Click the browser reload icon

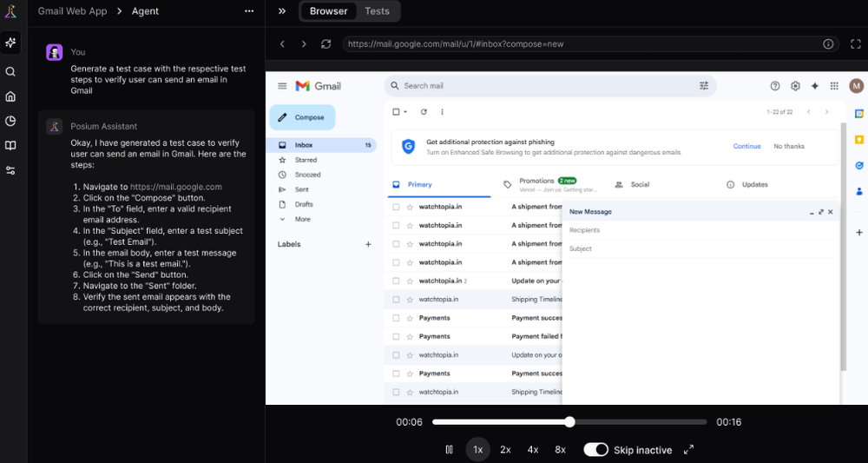[325, 43]
